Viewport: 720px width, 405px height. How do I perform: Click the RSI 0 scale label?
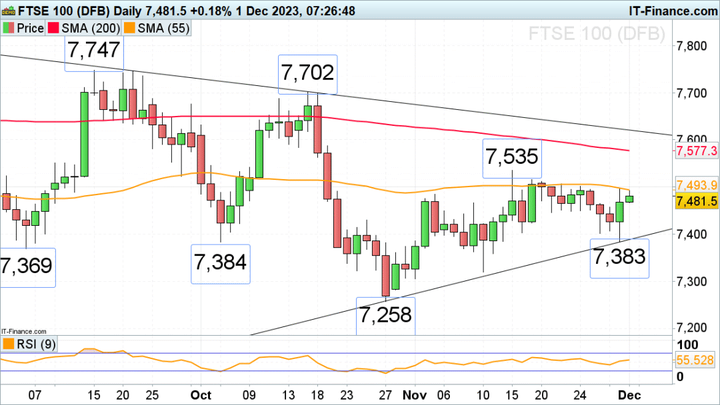pyautogui.click(x=680, y=377)
